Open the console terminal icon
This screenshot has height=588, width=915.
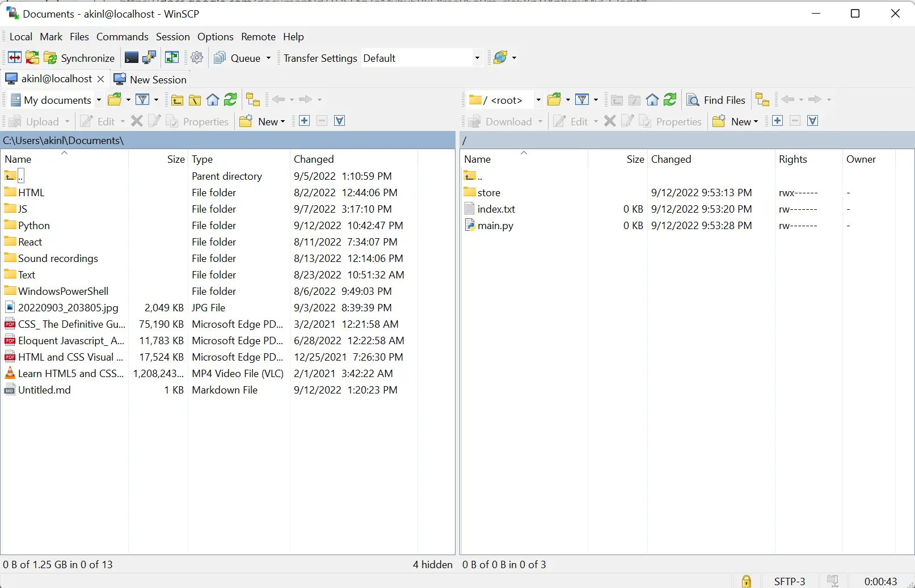(x=131, y=58)
